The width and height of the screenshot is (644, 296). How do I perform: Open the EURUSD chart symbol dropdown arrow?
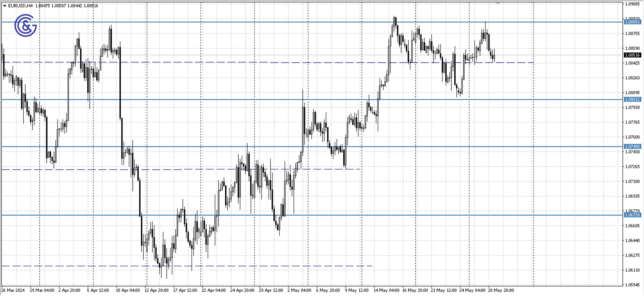(x=4, y=5)
